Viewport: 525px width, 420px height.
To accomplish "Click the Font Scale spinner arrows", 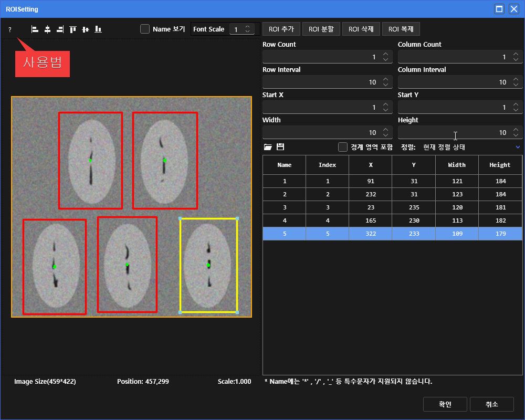I will coord(248,29).
